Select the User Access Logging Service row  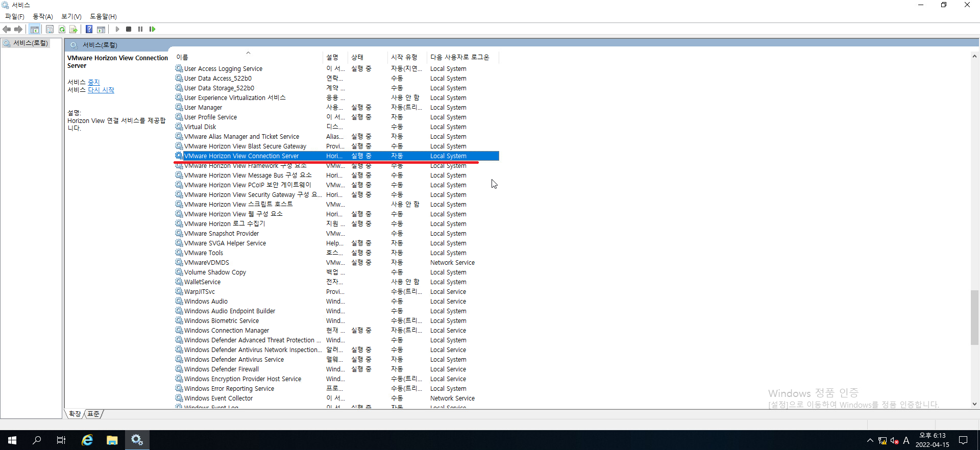[336, 69]
